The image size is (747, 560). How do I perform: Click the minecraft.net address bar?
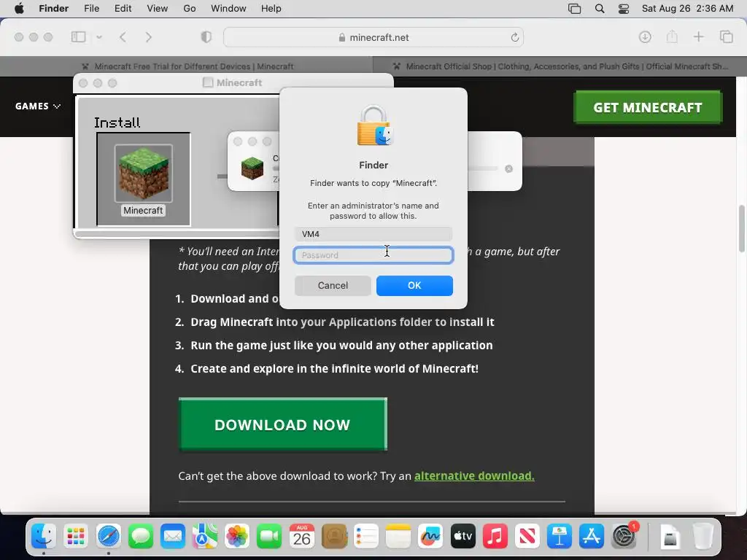tap(373, 37)
